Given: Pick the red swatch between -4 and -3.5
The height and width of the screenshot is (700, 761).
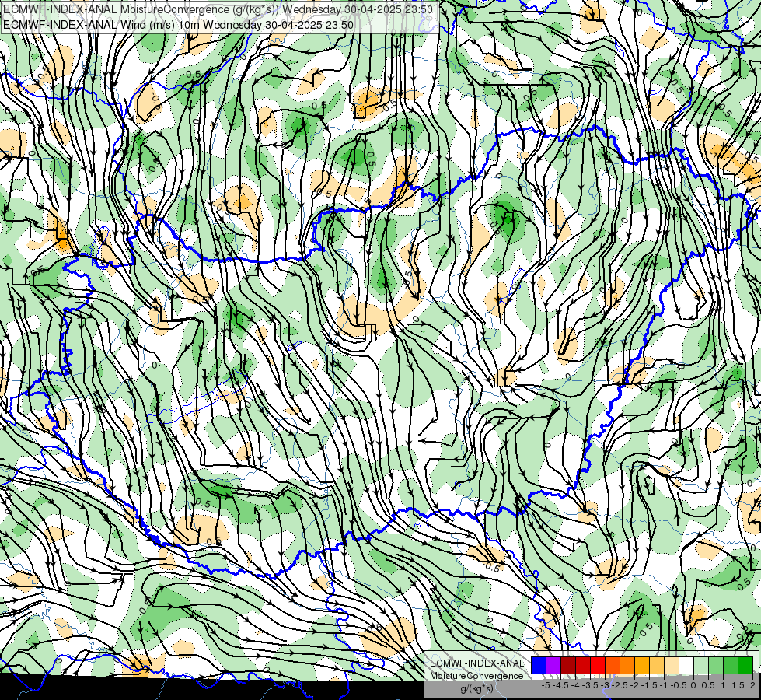Looking at the screenshot, I should (x=583, y=665).
